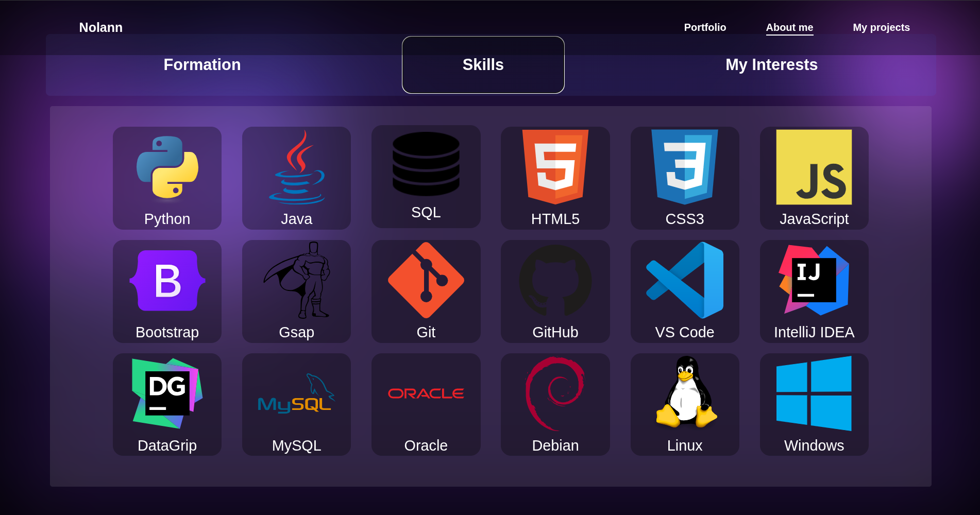Open the My Interests tab

(771, 65)
